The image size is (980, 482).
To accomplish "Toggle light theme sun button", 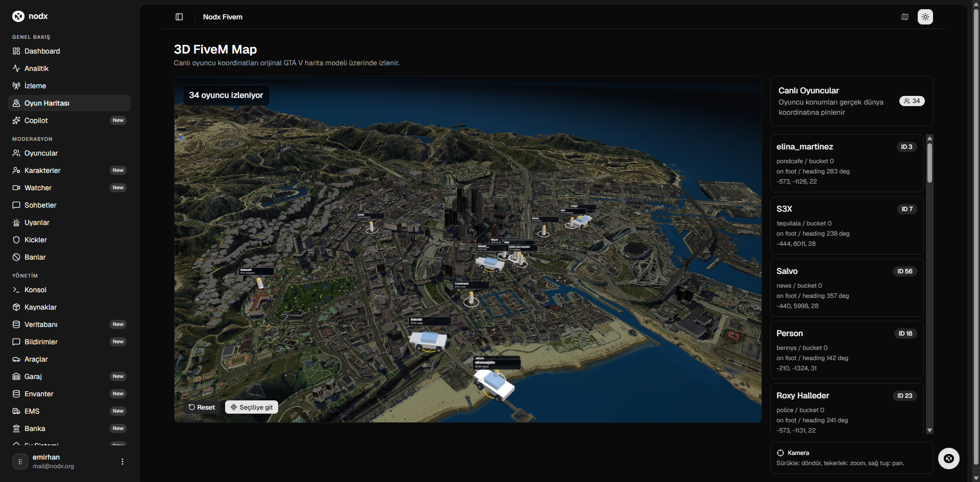I will click(x=925, y=17).
